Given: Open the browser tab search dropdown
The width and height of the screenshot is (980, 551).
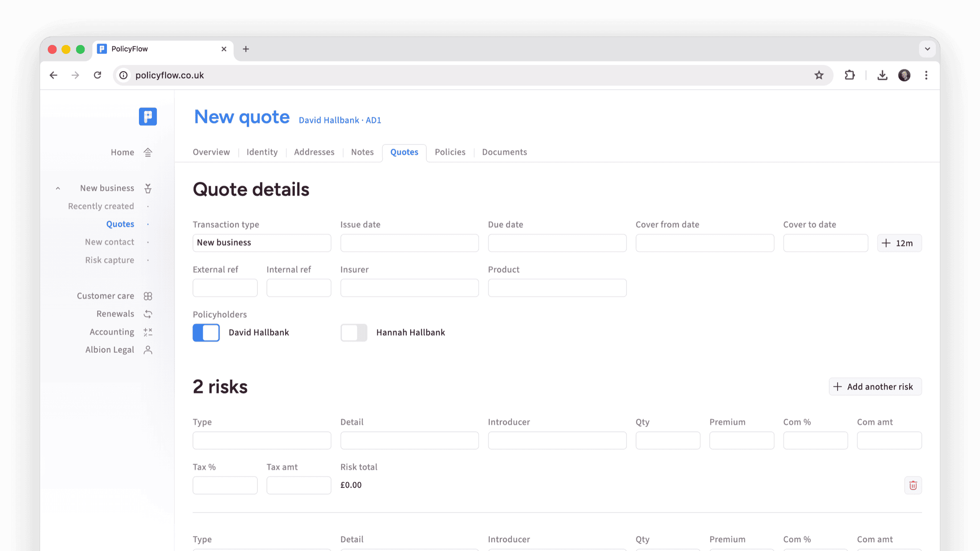Looking at the screenshot, I should point(927,49).
